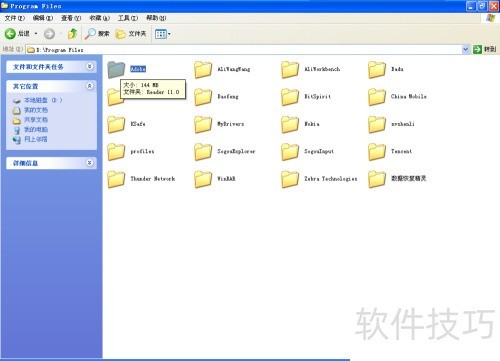
Task: Select the Zebra Technologies folder
Action: click(x=319, y=179)
